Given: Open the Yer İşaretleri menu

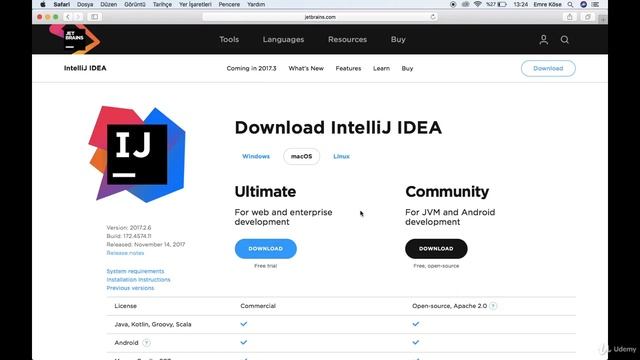Looking at the screenshot, I should (x=195, y=4).
